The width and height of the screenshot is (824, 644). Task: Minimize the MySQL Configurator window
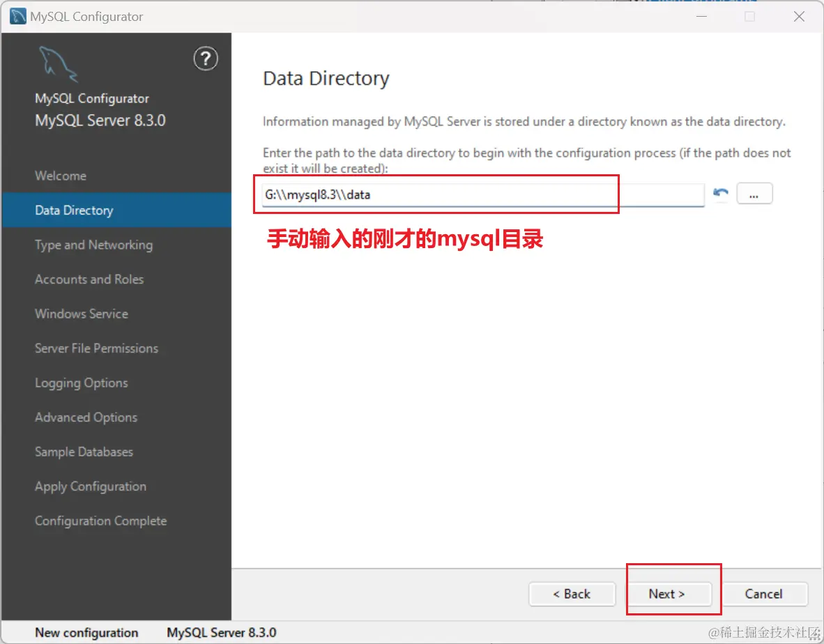tap(701, 16)
